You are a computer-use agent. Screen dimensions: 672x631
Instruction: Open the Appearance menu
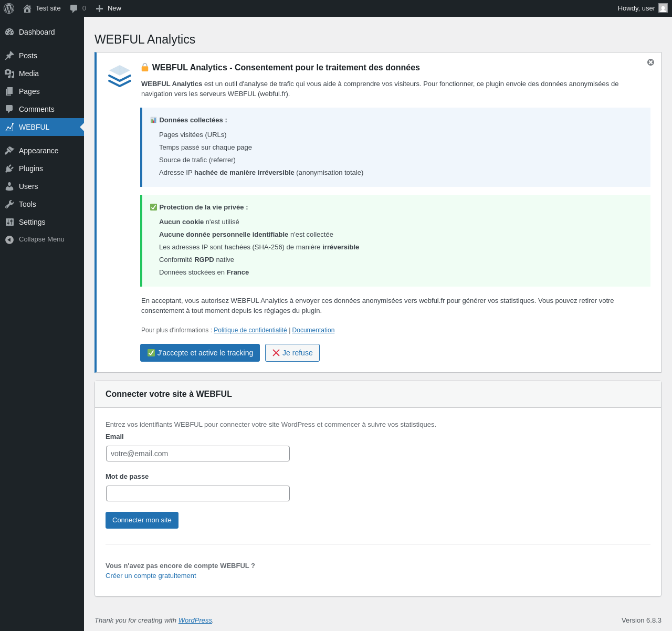[42, 151]
